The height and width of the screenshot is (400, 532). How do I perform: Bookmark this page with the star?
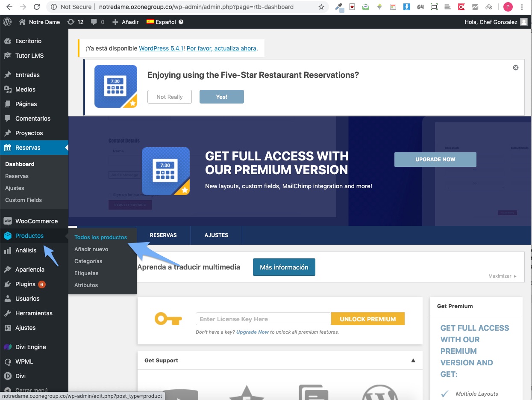tap(321, 7)
